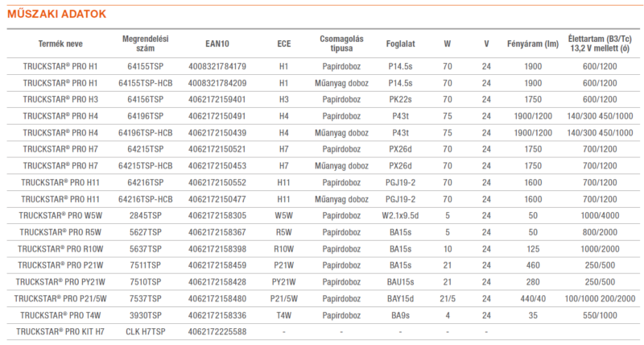Viewport: 644px width, 345px height.
Task: Click EAN code 4062172225588
Action: coord(217,331)
